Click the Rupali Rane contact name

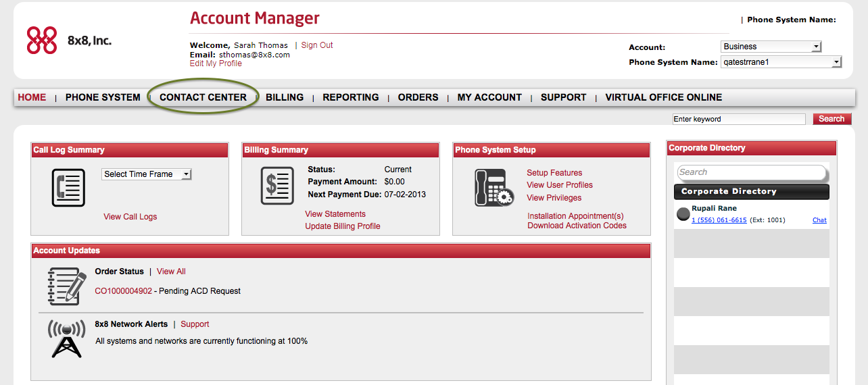point(714,208)
